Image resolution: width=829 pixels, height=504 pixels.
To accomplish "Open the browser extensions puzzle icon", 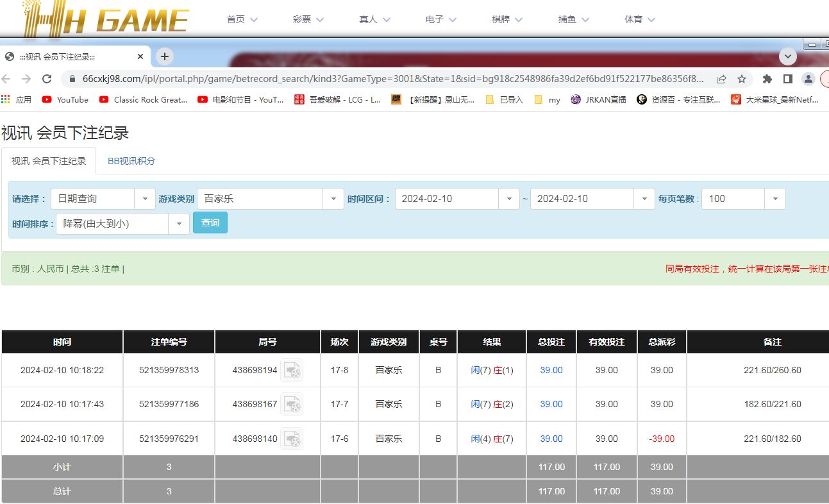I will click(x=767, y=79).
